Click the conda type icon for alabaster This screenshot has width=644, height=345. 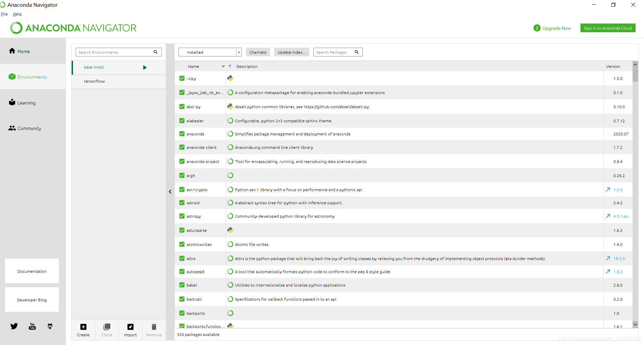click(230, 121)
